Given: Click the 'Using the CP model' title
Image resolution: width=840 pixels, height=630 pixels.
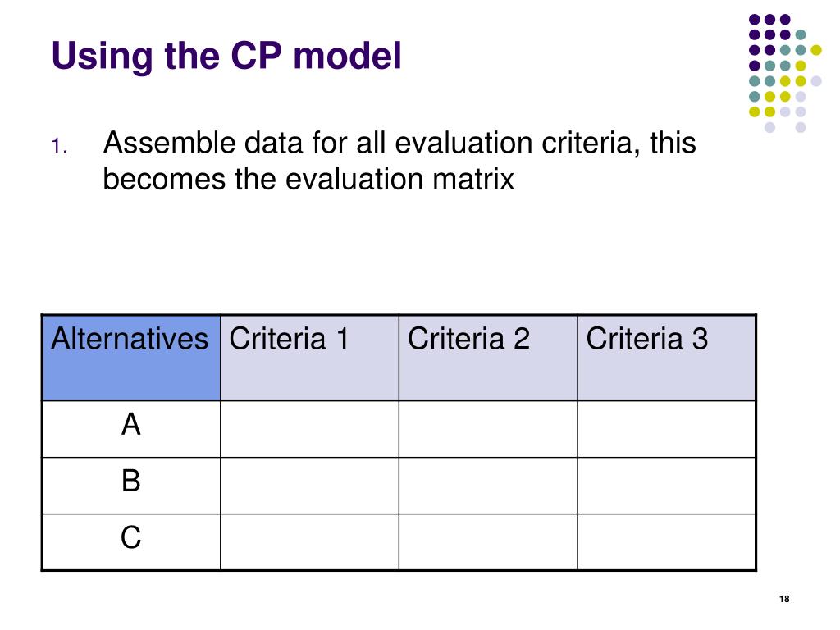Looking at the screenshot, I should (x=226, y=57).
